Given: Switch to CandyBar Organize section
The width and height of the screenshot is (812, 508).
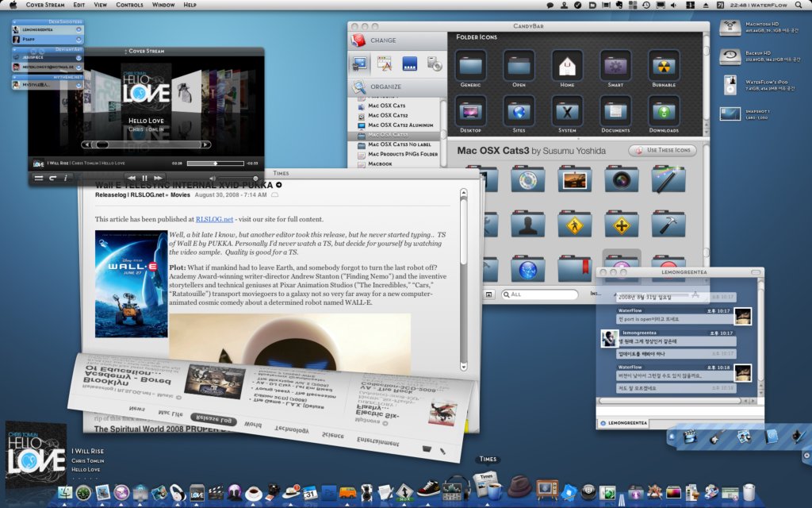Looking at the screenshot, I should (x=397, y=87).
